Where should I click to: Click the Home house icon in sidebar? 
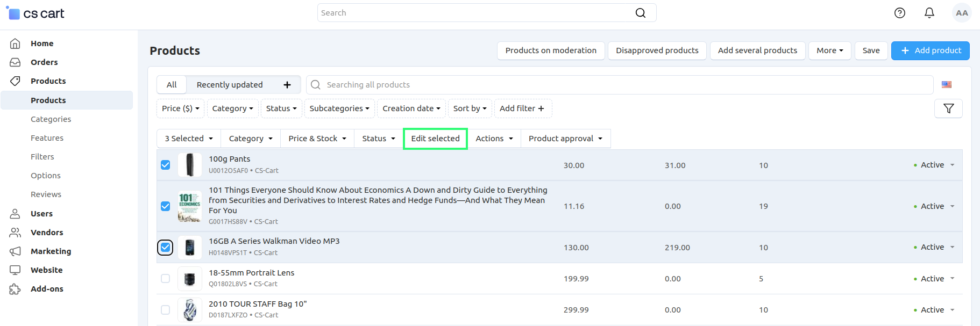15,44
